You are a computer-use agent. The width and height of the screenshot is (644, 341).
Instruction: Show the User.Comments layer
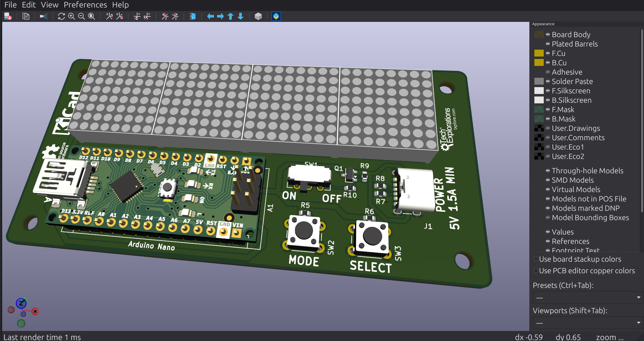(547, 138)
